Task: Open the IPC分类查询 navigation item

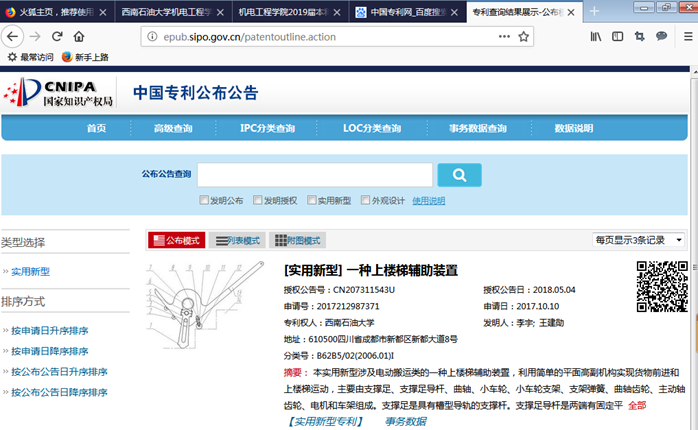Action: click(x=267, y=128)
